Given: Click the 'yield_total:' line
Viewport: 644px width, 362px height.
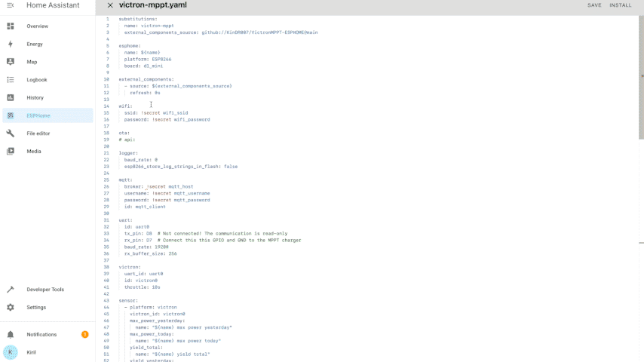Looking at the screenshot, I should click(x=146, y=348).
